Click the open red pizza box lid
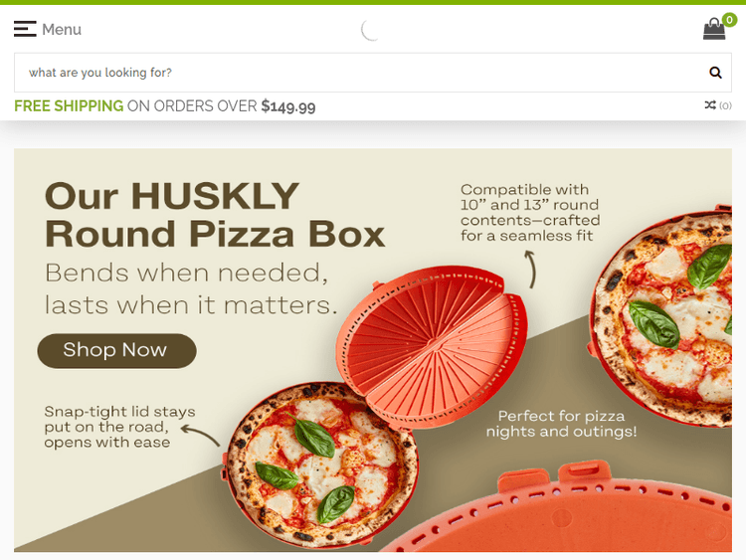The width and height of the screenshot is (746, 560). (432, 344)
